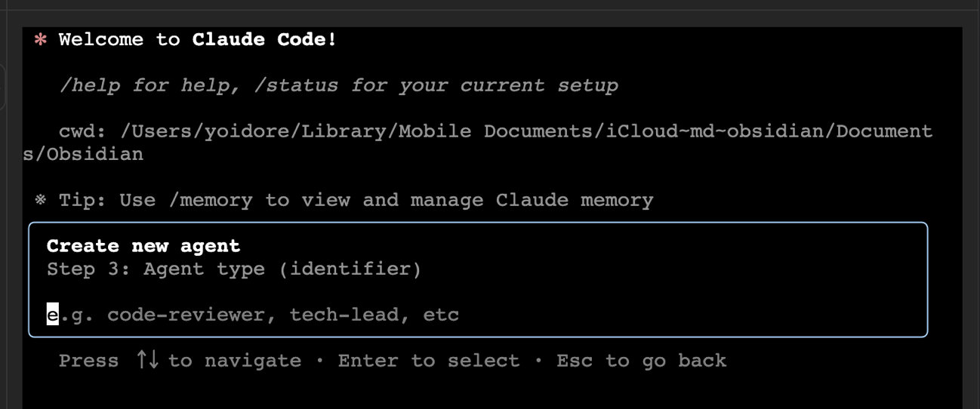980x409 pixels.
Task: Click the 'Esc to go back' hint
Action: pyautogui.click(x=641, y=361)
